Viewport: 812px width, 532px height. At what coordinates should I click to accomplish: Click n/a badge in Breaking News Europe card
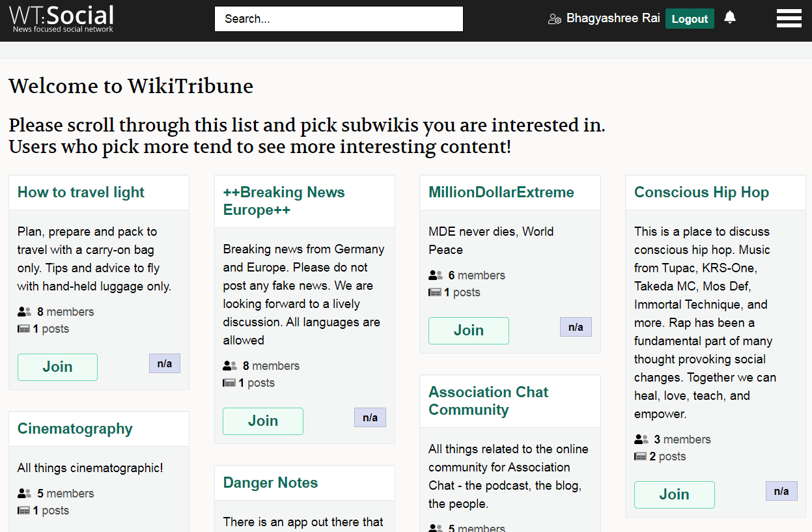370,417
